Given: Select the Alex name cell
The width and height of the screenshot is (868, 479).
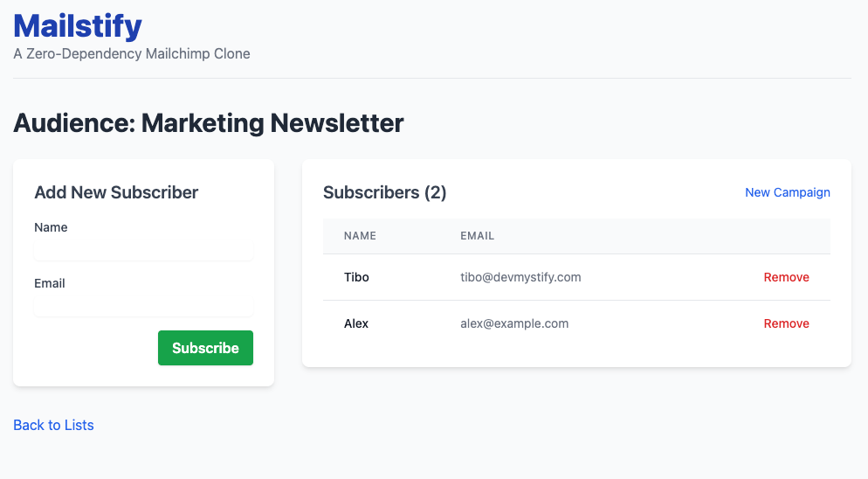Looking at the screenshot, I should pos(356,323).
